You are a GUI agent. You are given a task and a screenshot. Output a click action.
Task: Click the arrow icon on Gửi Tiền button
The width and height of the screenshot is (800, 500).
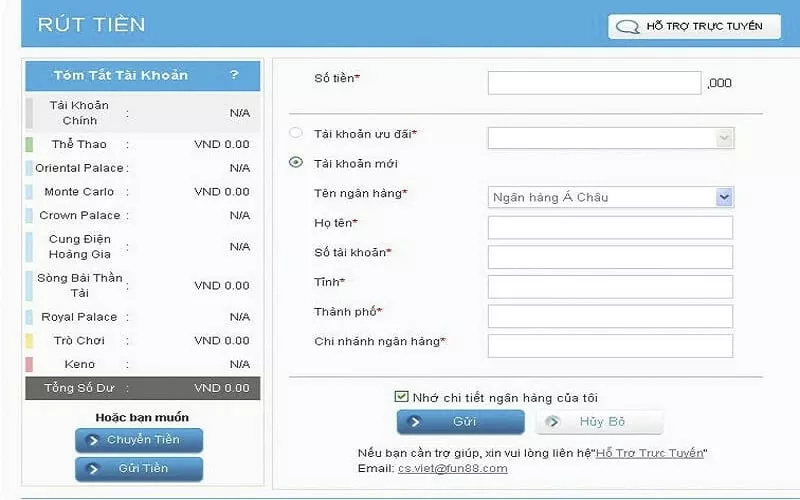click(93, 469)
